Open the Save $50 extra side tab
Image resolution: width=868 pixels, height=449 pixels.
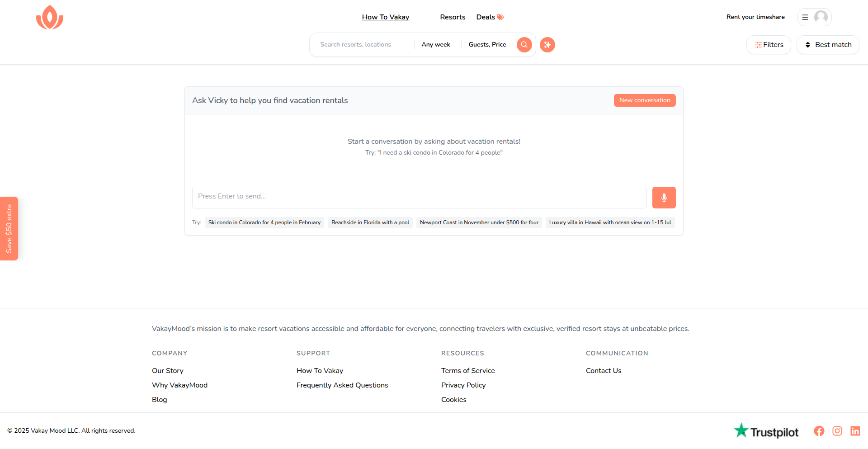point(9,228)
